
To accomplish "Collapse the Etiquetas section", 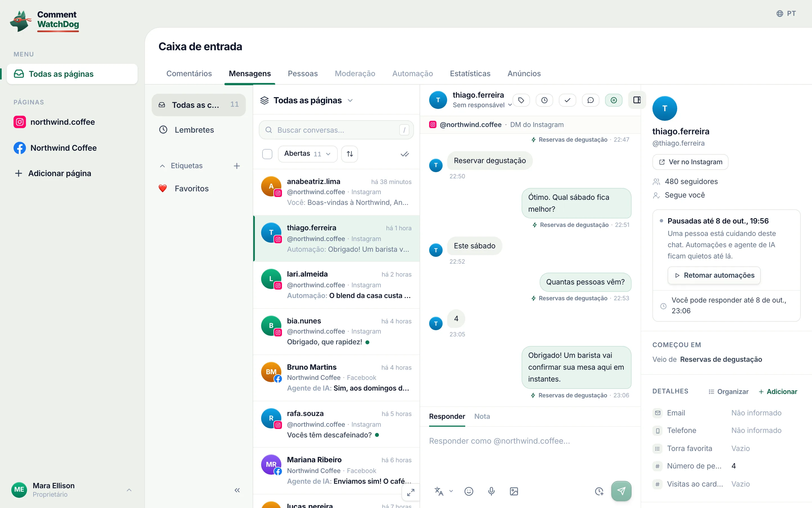I will pyautogui.click(x=182, y=166).
